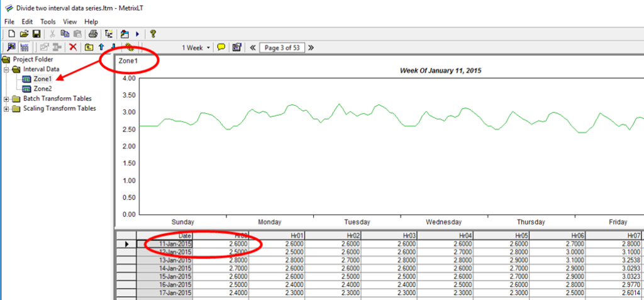Click the blue up arrow icon
Screen dimensions: 644x300
(101, 47)
